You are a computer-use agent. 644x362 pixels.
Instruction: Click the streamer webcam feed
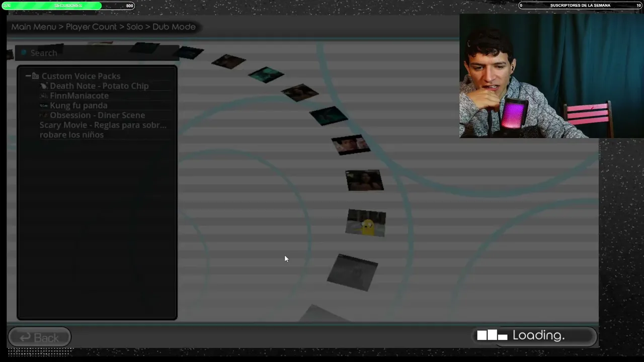tap(551, 76)
